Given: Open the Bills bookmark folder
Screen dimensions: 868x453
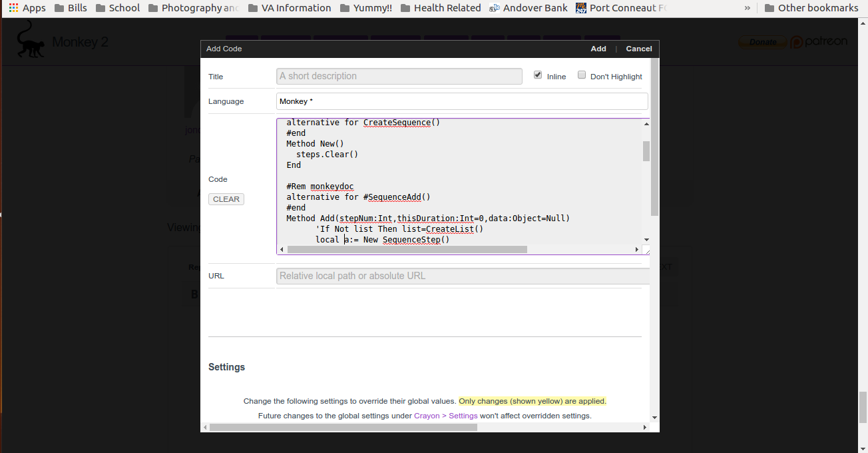Looking at the screenshot, I should tap(70, 8).
